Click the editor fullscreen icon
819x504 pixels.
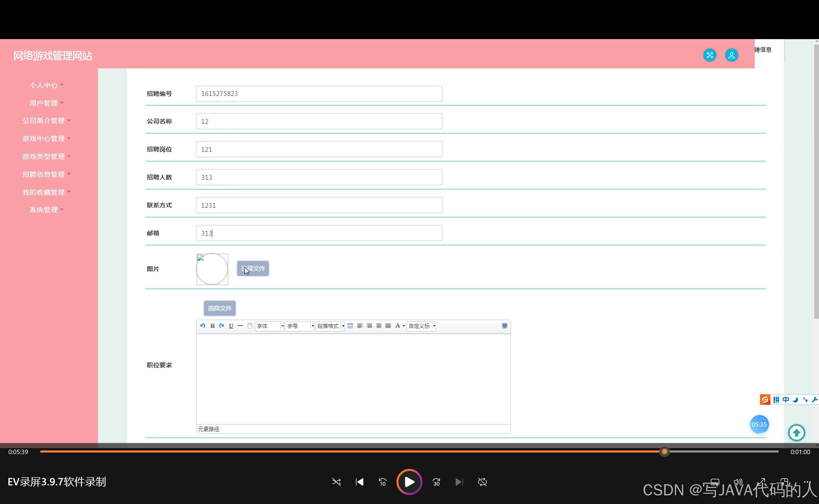504,326
